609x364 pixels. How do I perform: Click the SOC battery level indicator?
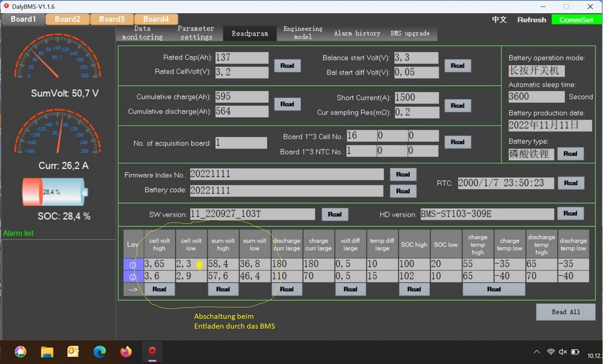(55, 192)
